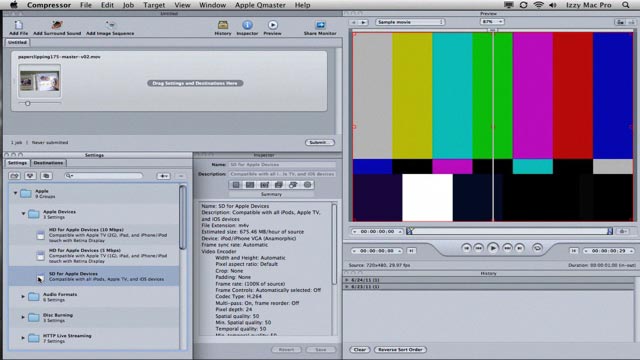This screenshot has height=360, width=640.
Task: Click the first icon in the Settings toolbar
Action: 15,176
